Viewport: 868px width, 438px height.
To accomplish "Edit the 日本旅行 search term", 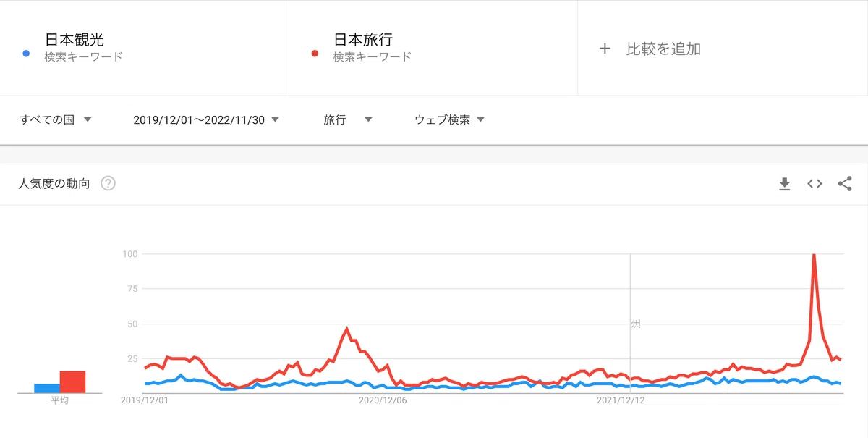I will [x=363, y=40].
